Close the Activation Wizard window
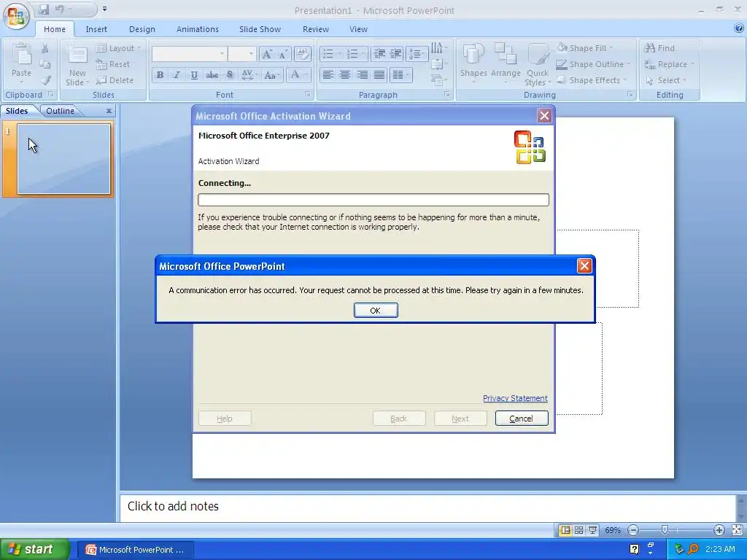Viewport: 747px width, 560px height. [544, 116]
